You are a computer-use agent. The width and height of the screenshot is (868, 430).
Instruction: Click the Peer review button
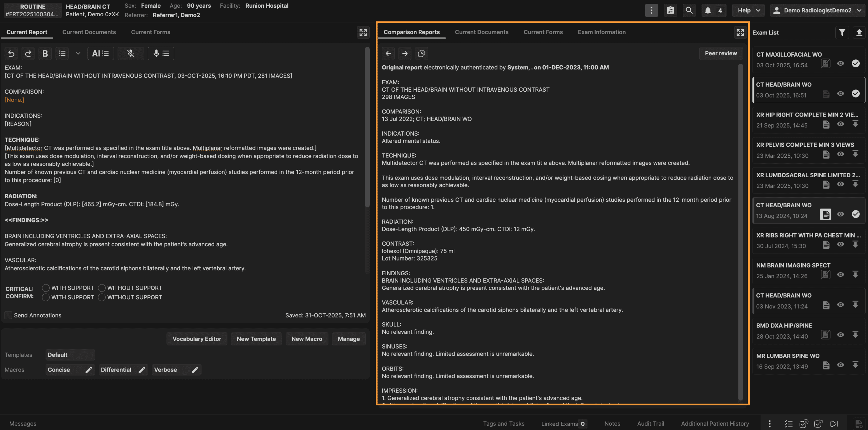(721, 53)
